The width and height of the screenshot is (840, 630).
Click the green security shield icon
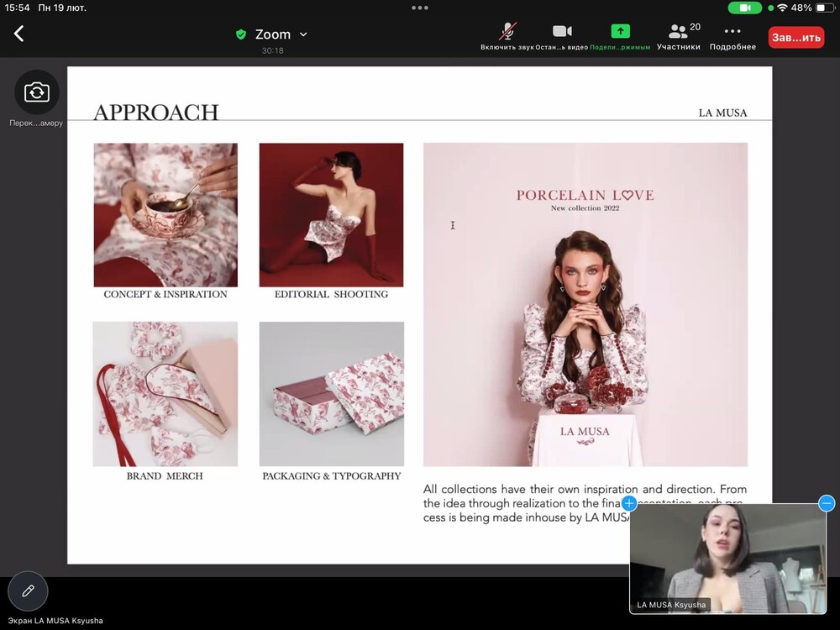coord(241,34)
